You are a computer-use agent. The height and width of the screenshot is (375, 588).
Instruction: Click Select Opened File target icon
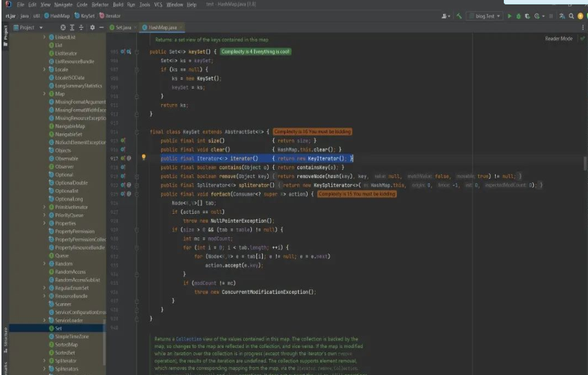(63, 27)
